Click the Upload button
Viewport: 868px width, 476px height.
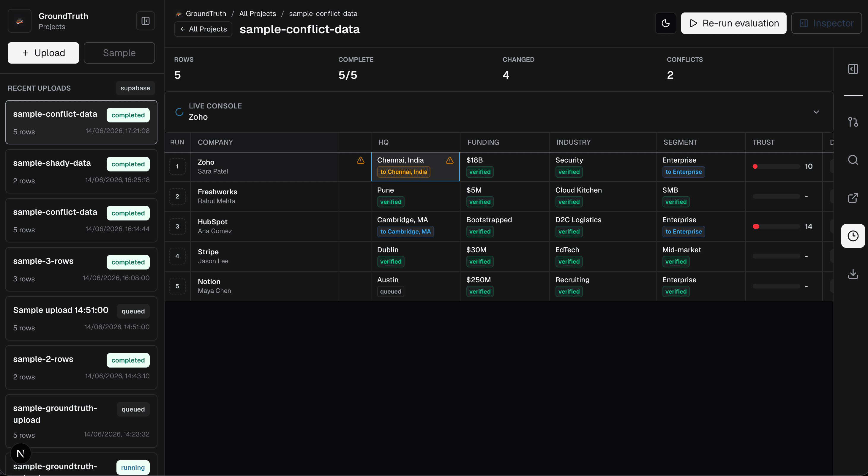(x=43, y=53)
